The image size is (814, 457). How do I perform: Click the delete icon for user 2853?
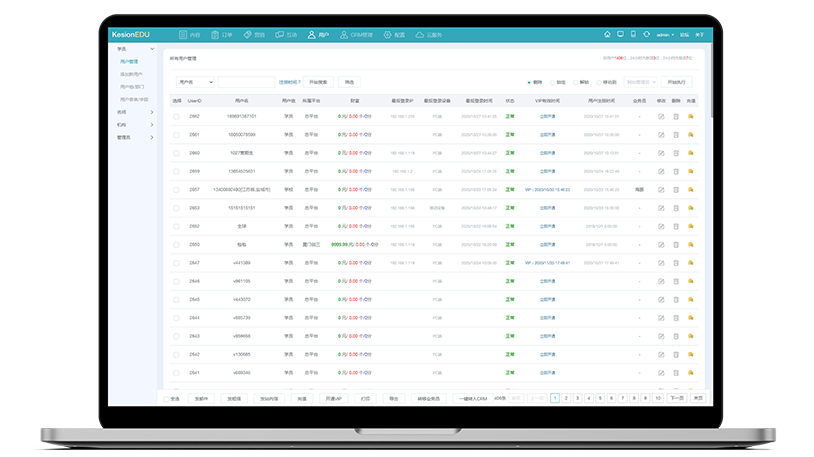[x=676, y=207]
